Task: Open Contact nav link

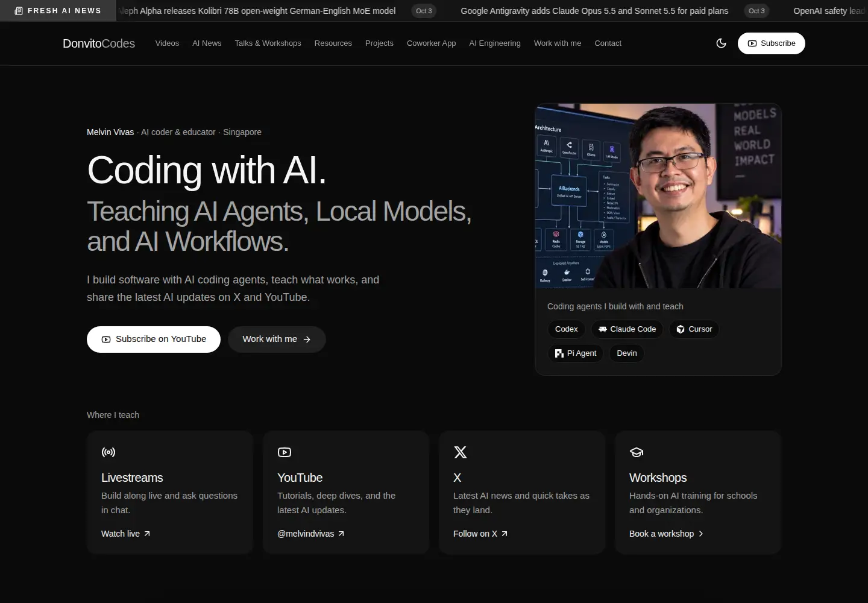Action: click(608, 43)
